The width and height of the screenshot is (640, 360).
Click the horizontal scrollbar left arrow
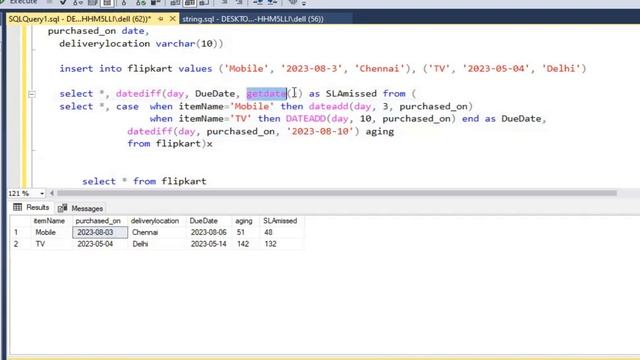tap(52, 193)
